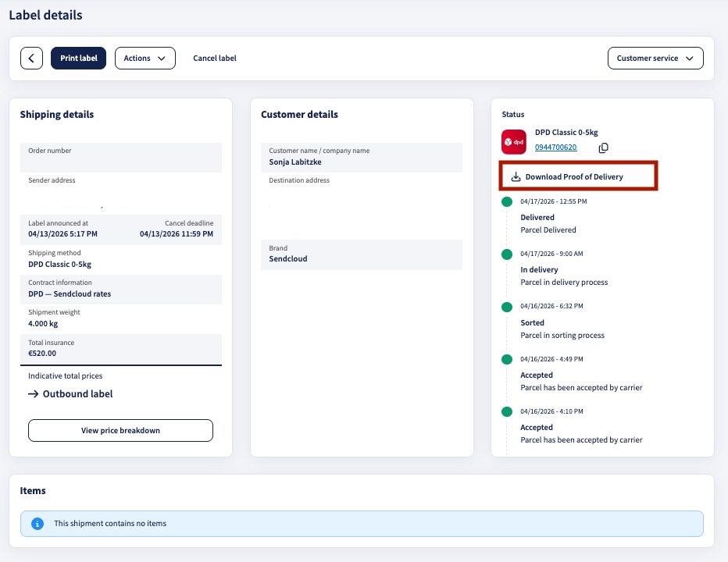
Task: Print the shipping label
Action: click(78, 58)
